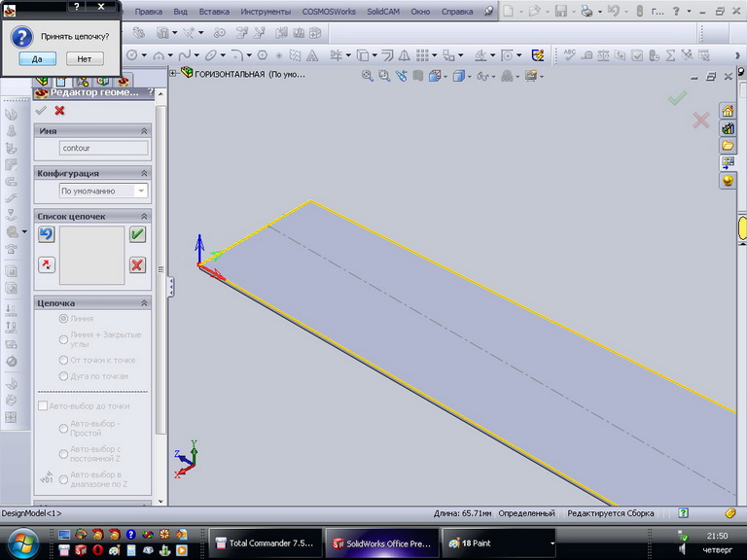Viewport: 747px width, 560px height.
Task: Click the blue undo chain icon
Action: [47, 234]
